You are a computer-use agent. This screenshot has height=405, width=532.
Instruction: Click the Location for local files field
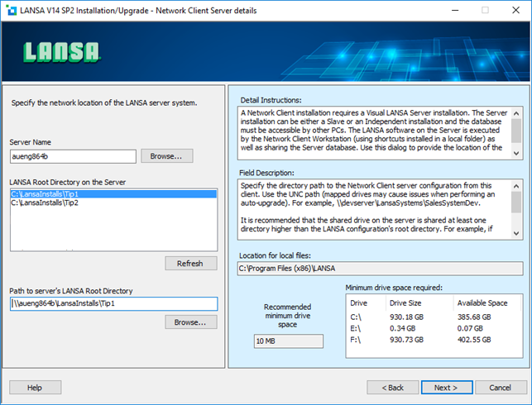(380, 269)
